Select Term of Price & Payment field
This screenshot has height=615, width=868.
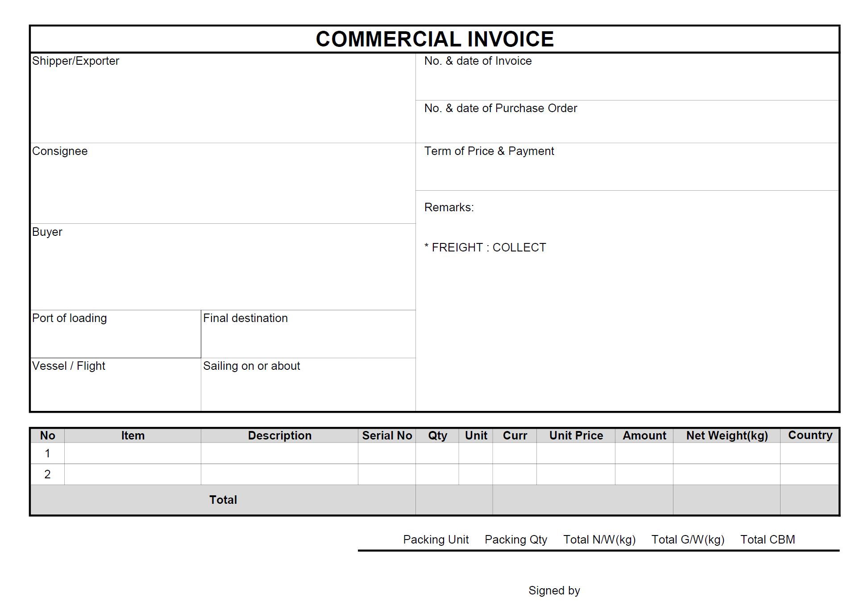point(627,167)
